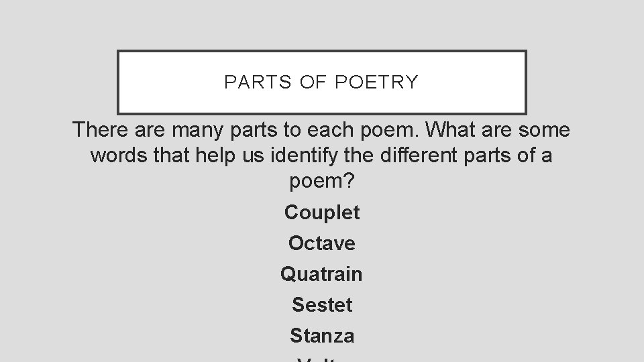644x362 pixels.
Task: Select the word Couplet in the list
Action: click(x=322, y=213)
